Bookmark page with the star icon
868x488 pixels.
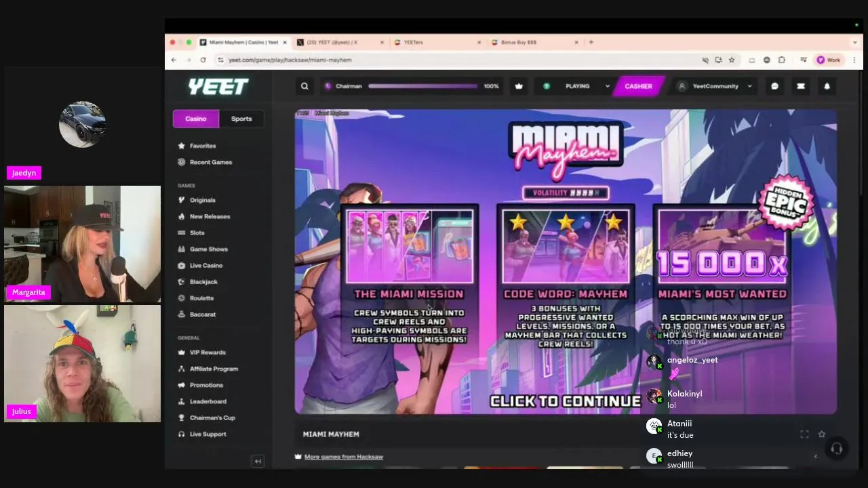pyautogui.click(x=732, y=60)
